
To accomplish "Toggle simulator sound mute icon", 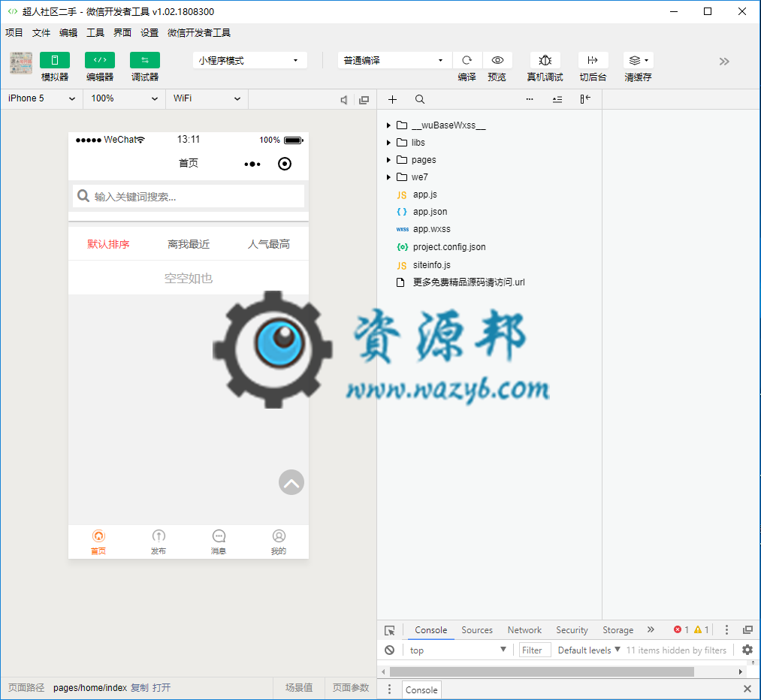I will tap(343, 100).
